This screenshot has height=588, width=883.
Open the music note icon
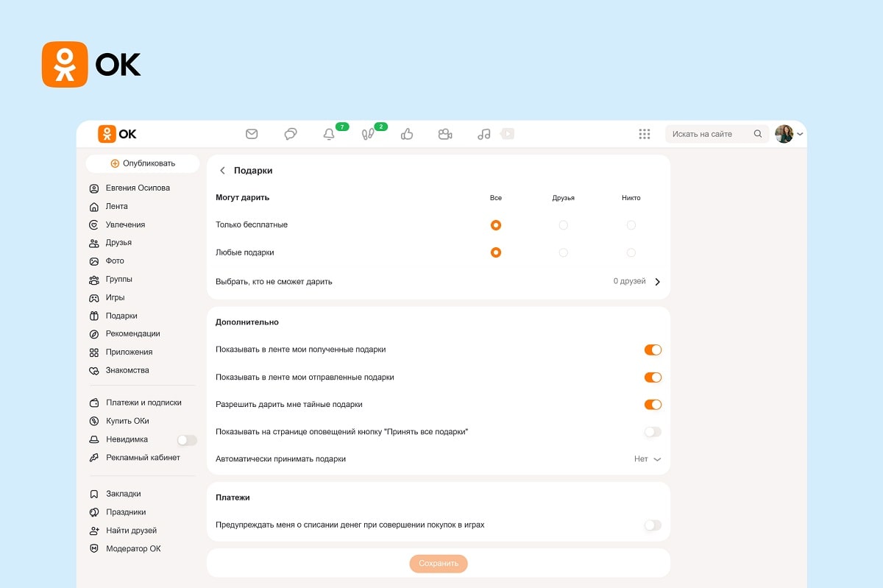483,134
